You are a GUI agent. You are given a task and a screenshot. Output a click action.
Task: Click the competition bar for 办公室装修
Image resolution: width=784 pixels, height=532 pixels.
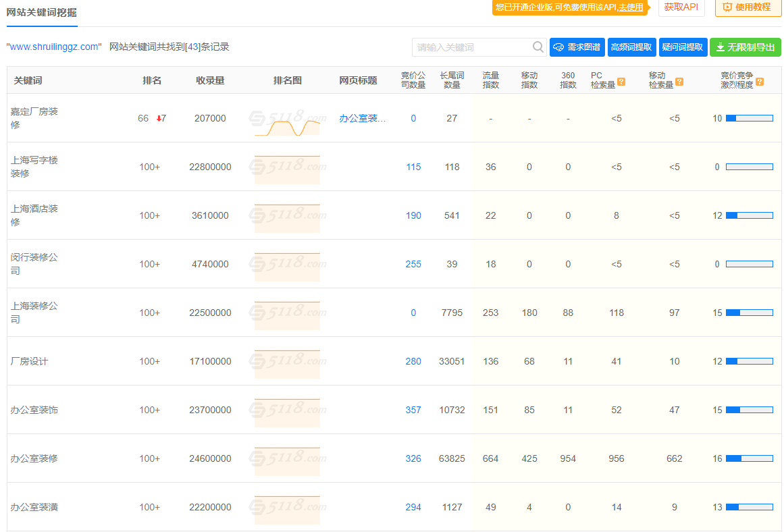click(x=750, y=458)
